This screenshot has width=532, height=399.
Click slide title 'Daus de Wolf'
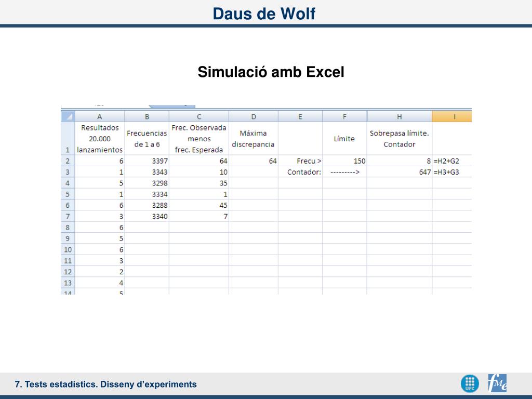[264, 14]
